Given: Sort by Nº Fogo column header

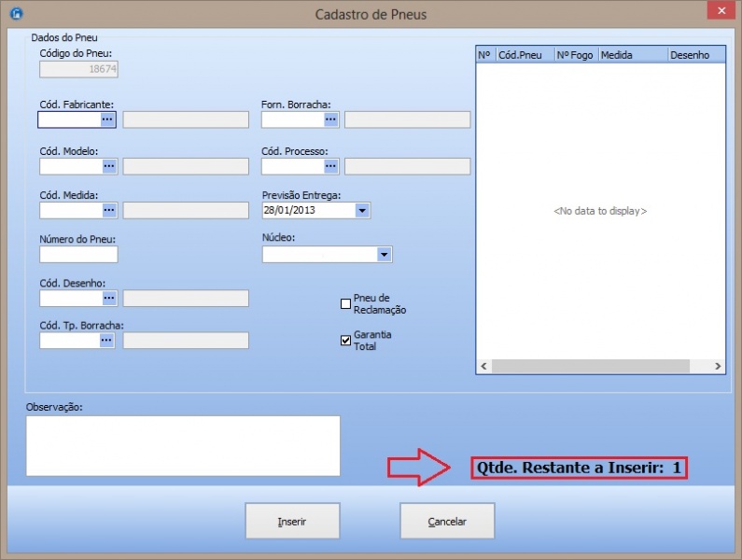Looking at the screenshot, I should 575,55.
